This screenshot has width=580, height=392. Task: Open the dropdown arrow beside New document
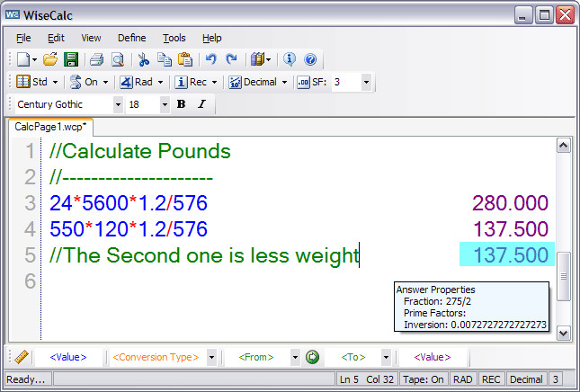pos(34,59)
